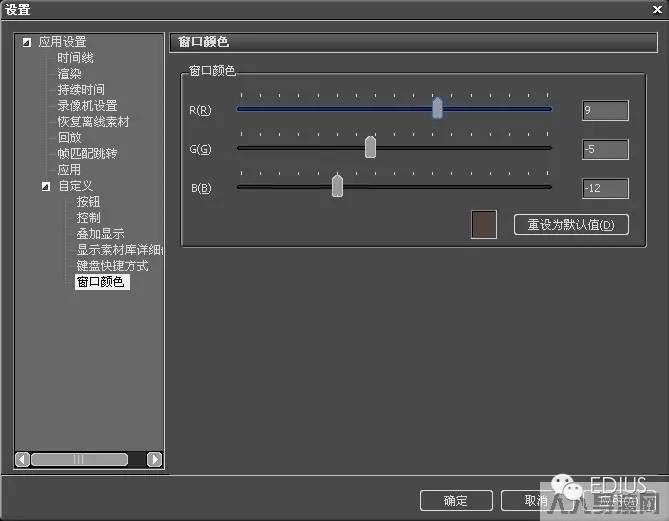Select 帧匹配跳转 item
669x521 pixels.
click(87, 154)
